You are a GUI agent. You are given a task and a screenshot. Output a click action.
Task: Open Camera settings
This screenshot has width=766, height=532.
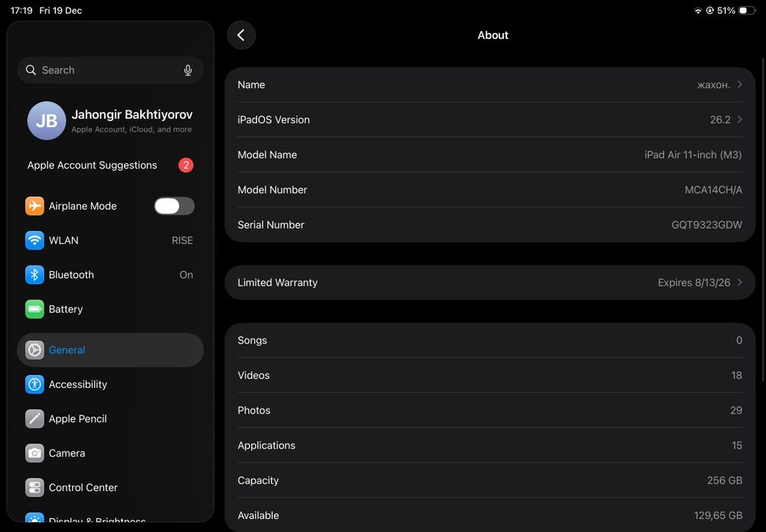coord(110,453)
